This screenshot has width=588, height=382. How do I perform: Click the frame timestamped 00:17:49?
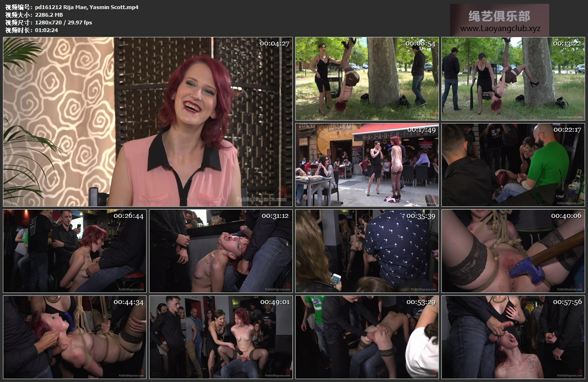367,165
